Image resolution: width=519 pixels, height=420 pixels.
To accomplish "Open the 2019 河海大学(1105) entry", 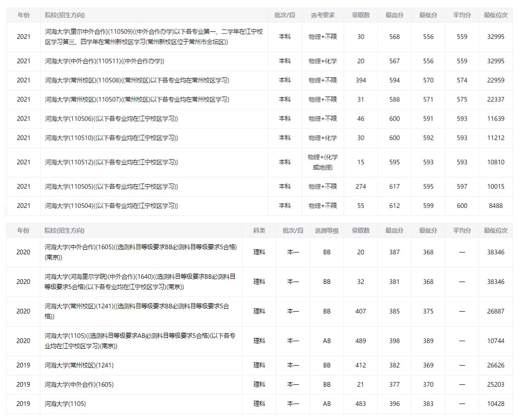I will [65, 404].
